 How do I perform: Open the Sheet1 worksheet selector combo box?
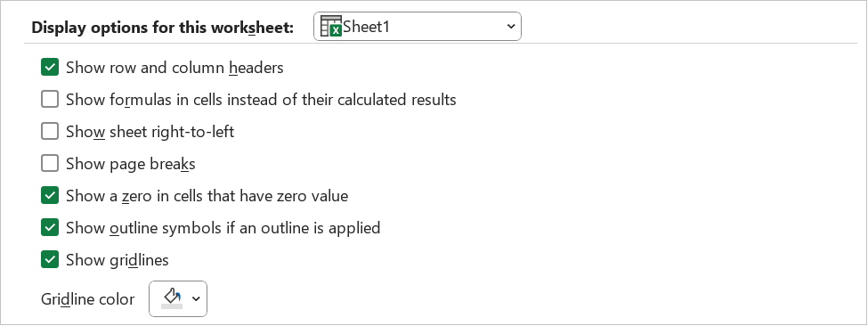(418, 27)
